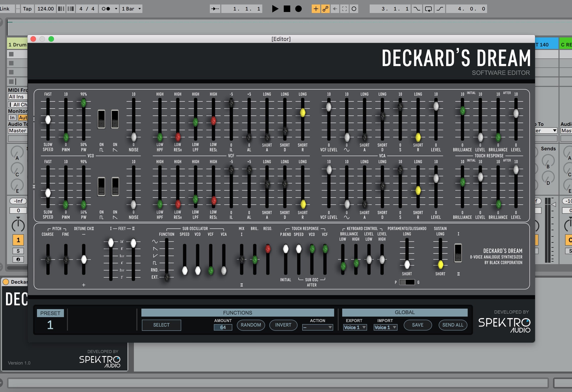Click the track 1 activator button
The image size is (572, 392).
coord(18,240)
